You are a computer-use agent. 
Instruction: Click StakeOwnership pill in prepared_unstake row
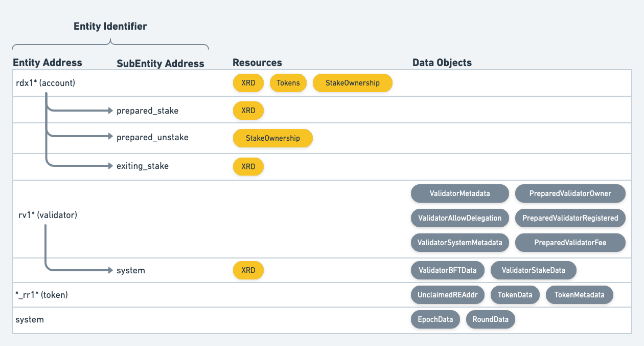pyautogui.click(x=272, y=138)
